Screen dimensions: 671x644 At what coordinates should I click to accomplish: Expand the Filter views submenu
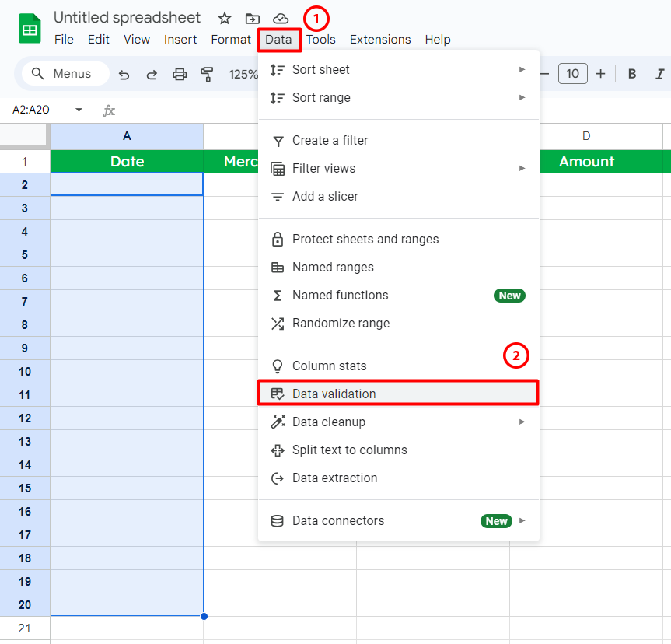398,168
